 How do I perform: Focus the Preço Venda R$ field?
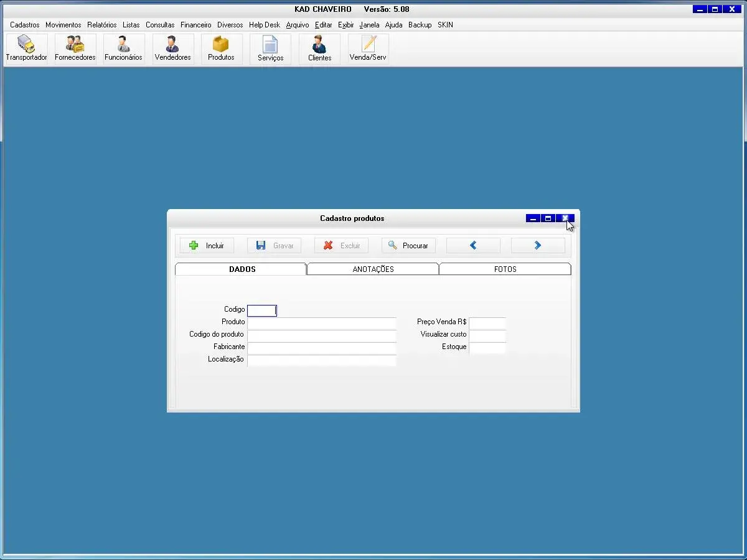(487, 323)
